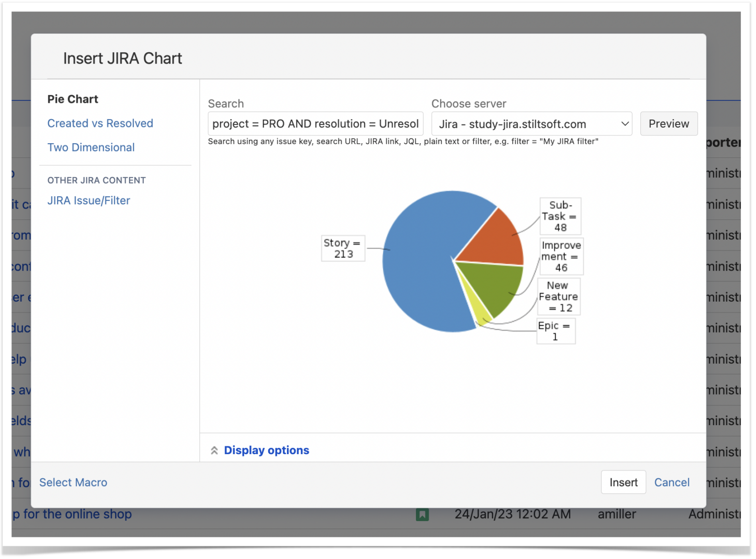Click the 'New Feature = 12' chart label
Image resolution: width=756 pixels, height=559 pixels.
[x=558, y=297]
